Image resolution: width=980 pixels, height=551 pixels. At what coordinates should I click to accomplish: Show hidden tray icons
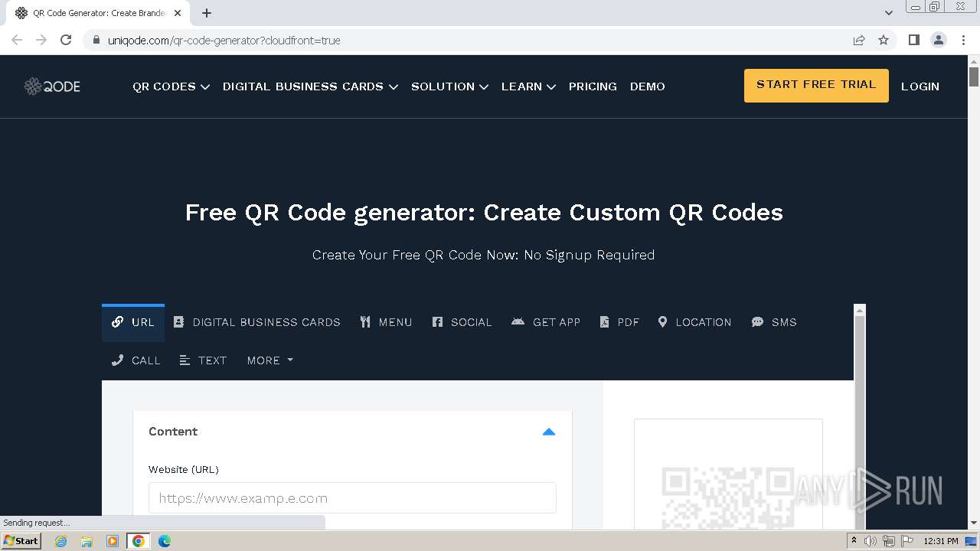click(854, 541)
